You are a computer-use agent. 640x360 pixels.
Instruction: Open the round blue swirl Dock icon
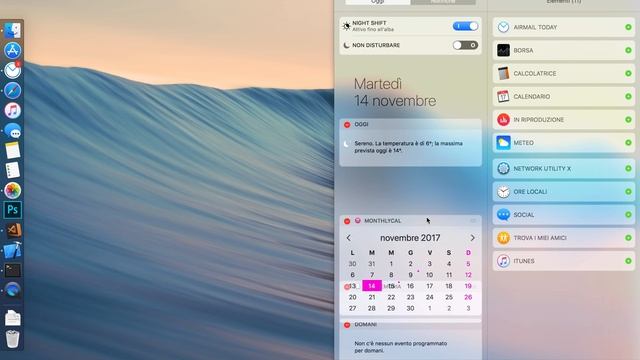coord(13,290)
